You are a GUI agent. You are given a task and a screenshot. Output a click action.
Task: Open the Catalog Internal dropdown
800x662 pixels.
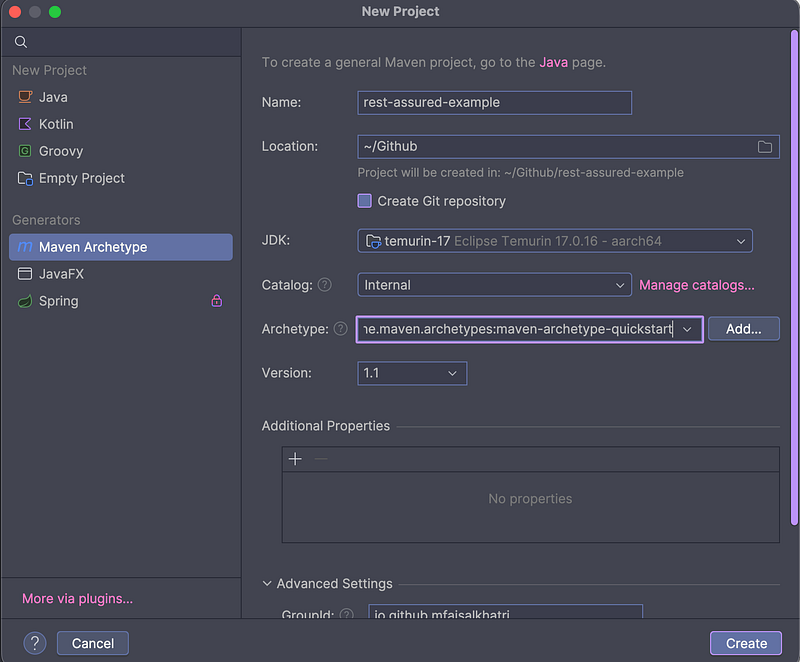tap(494, 285)
